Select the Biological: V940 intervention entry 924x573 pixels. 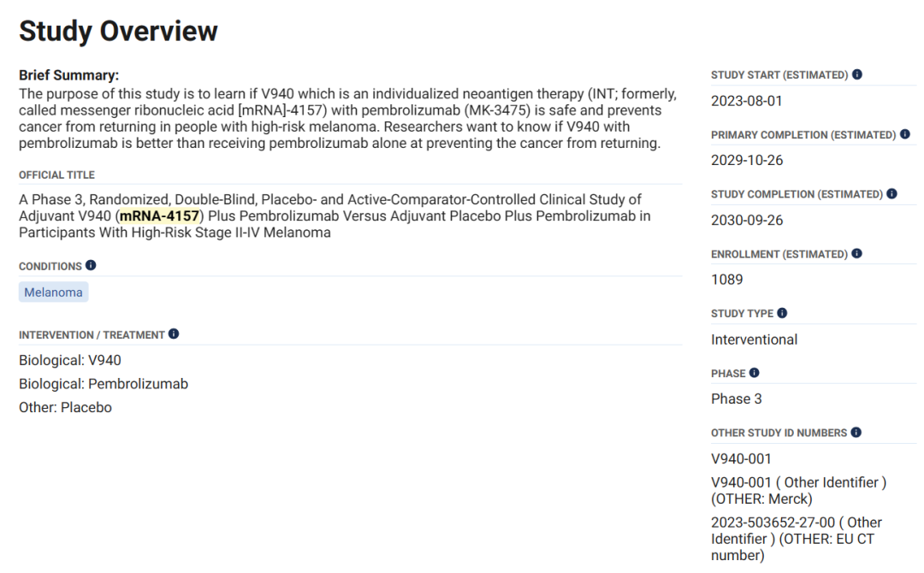(70, 360)
